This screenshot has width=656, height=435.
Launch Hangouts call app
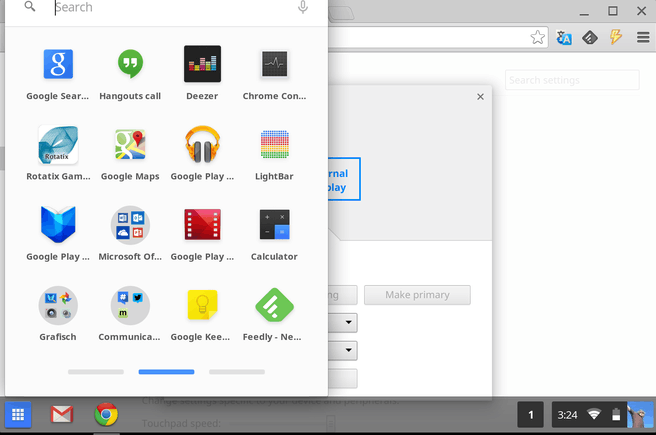tap(130, 64)
